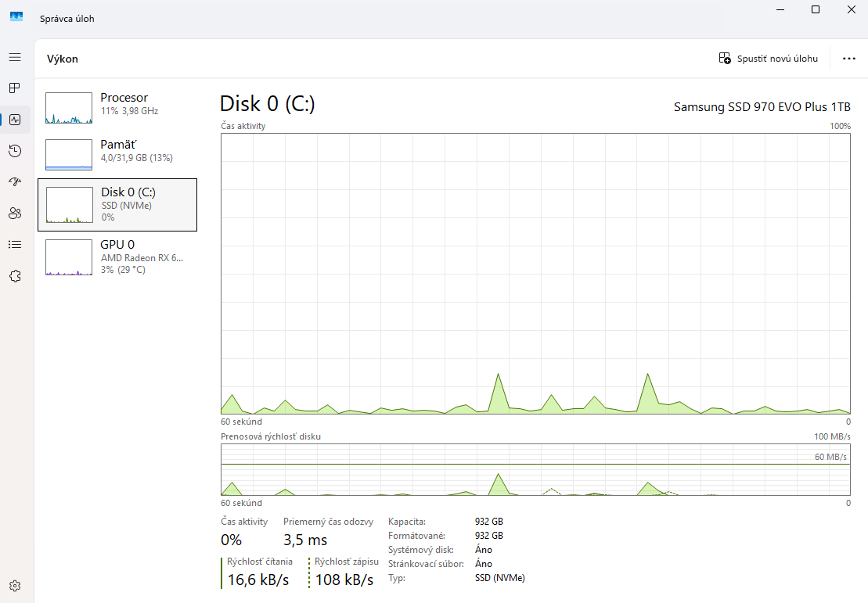Click the AMD Radeon RX 6... GPU name
Screen dimensions: 868x603
coord(142,258)
